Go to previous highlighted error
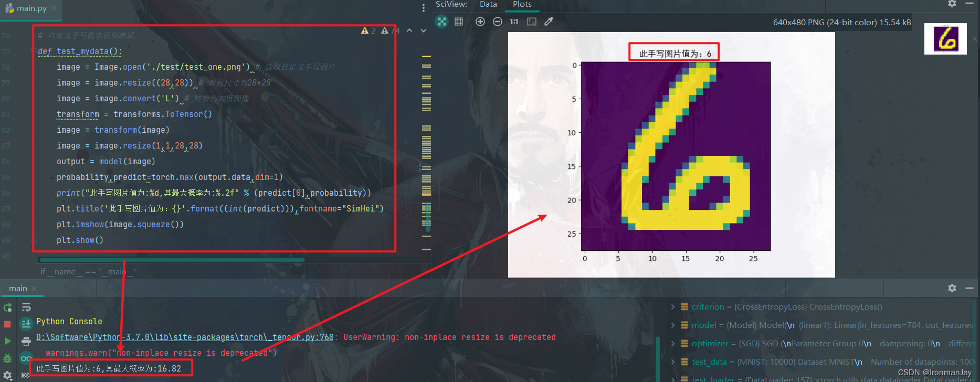This screenshot has width=980, height=382. coord(409,30)
